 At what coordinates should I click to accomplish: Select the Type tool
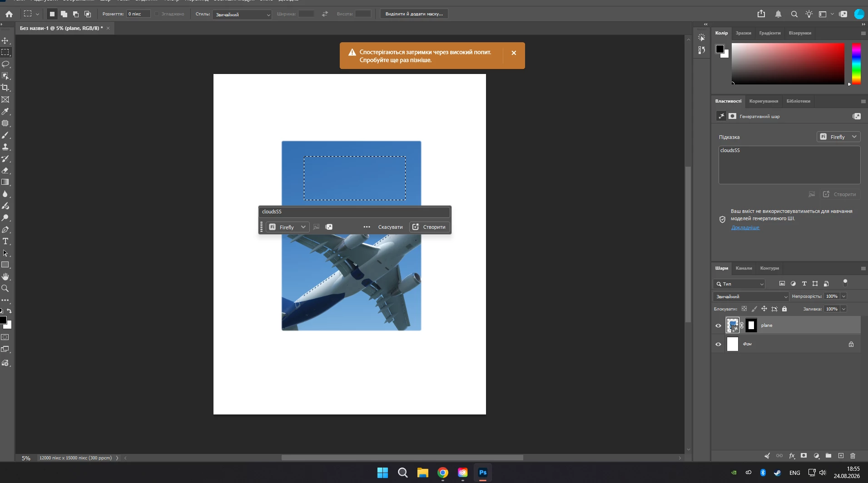coord(5,241)
